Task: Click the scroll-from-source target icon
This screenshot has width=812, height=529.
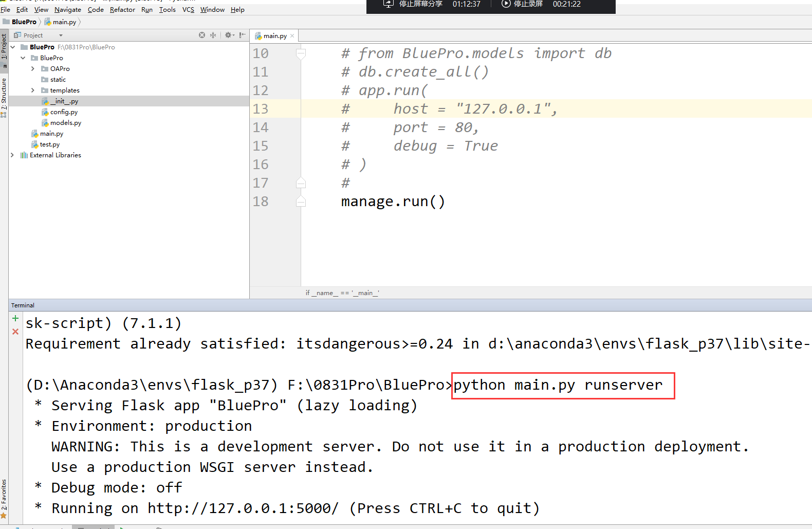Action: click(x=202, y=35)
